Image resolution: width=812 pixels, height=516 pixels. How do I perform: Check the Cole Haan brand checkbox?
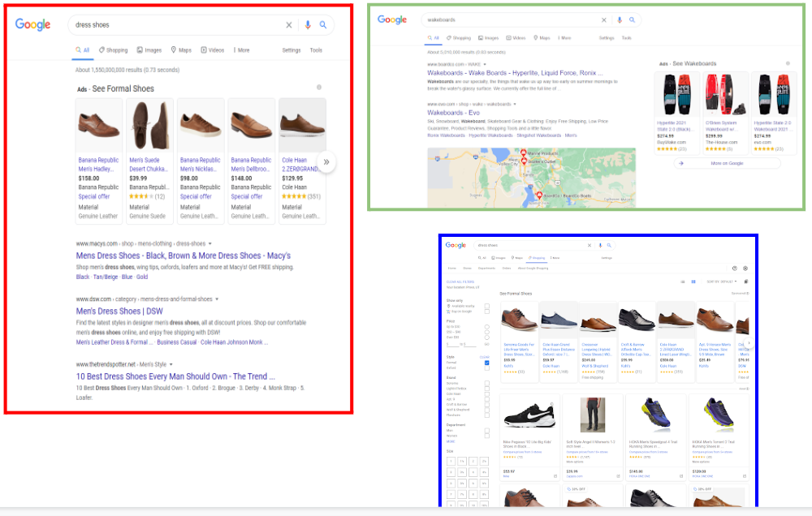point(486,393)
